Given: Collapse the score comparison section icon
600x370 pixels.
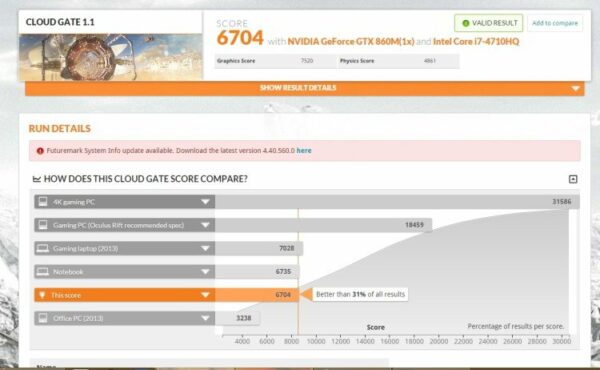Looking at the screenshot, I should [x=573, y=179].
